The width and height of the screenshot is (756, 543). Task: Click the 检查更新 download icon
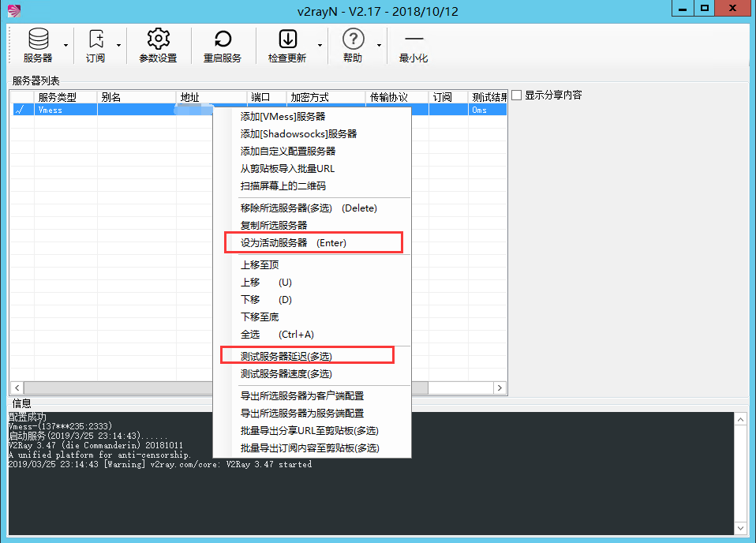(x=288, y=39)
